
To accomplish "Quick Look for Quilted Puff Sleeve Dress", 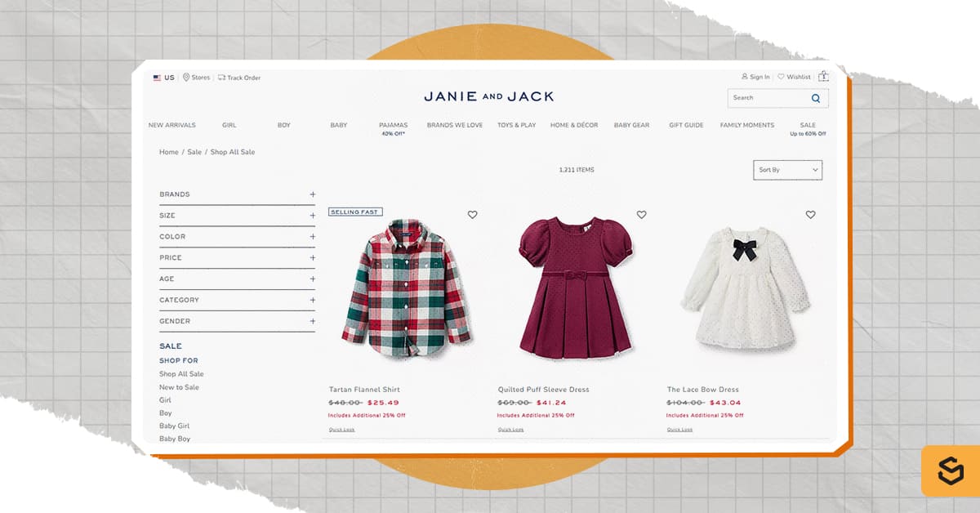I will click(510, 430).
